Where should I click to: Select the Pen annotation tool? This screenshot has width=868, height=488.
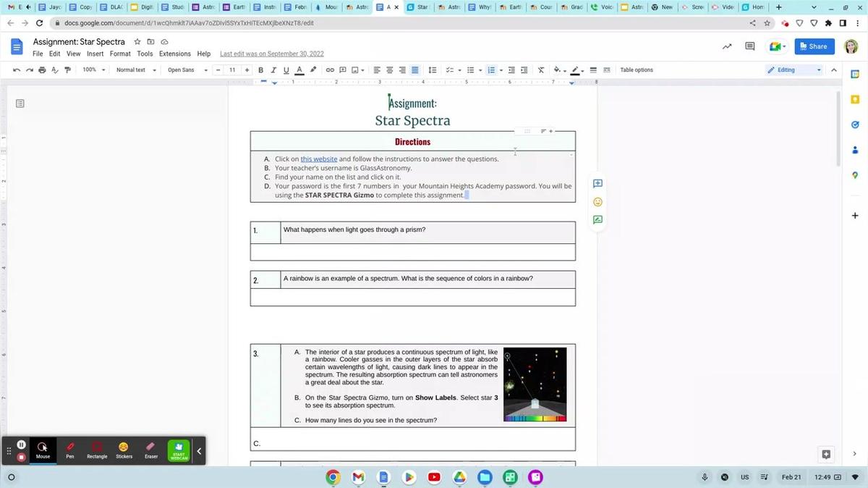click(x=70, y=450)
